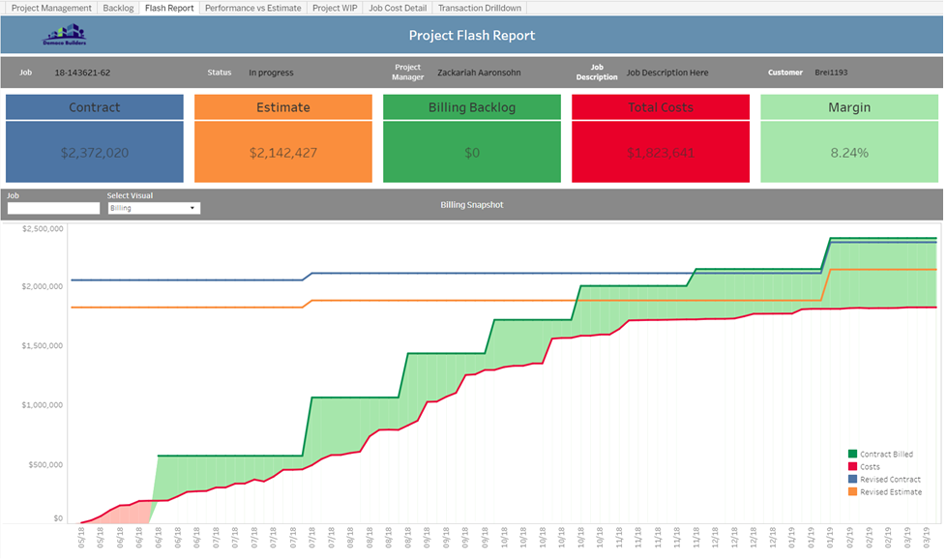Viewport: 947px width, 560px height.
Task: Click the Job filter input box
Action: coord(53,207)
